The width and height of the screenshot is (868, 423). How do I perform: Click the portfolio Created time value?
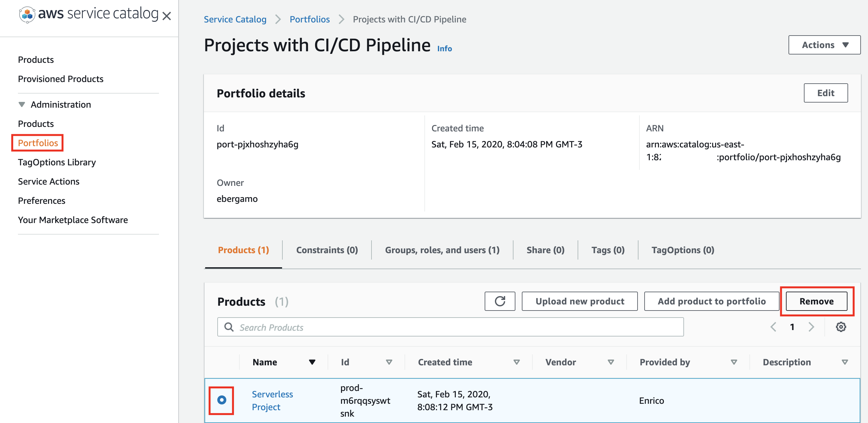(506, 144)
